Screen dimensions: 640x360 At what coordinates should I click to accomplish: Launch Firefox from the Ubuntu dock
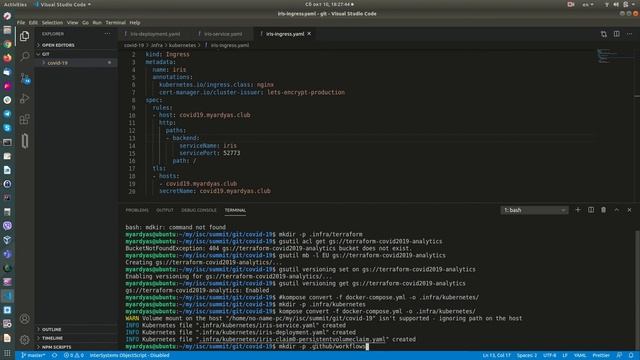point(7,58)
